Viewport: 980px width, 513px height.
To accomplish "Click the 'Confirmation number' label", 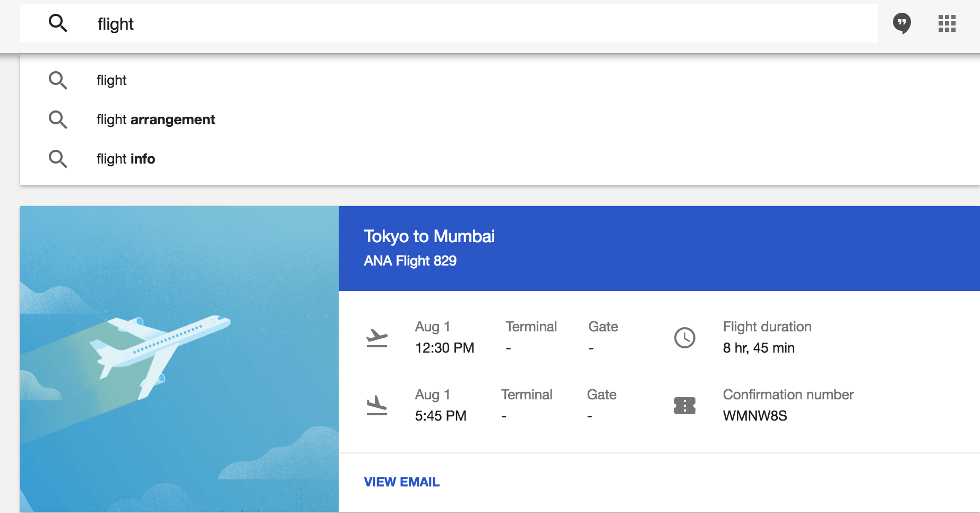I will click(x=788, y=395).
